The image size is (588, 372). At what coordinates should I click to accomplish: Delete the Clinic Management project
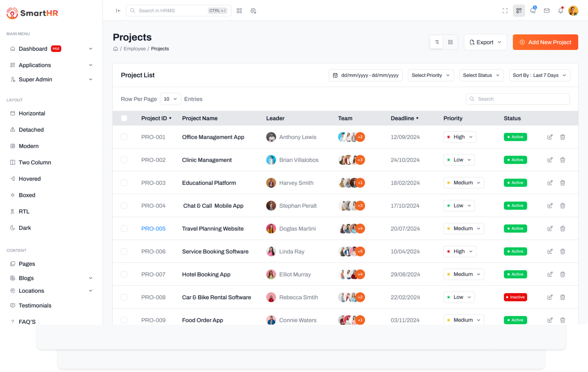click(x=563, y=160)
